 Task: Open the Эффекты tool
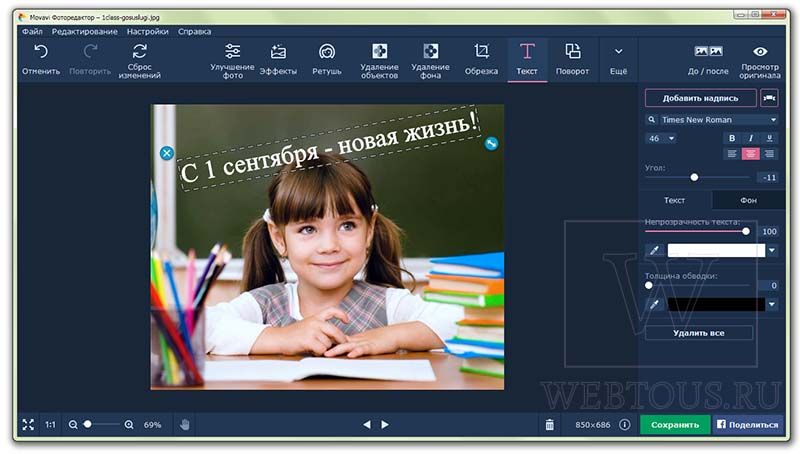[x=278, y=60]
